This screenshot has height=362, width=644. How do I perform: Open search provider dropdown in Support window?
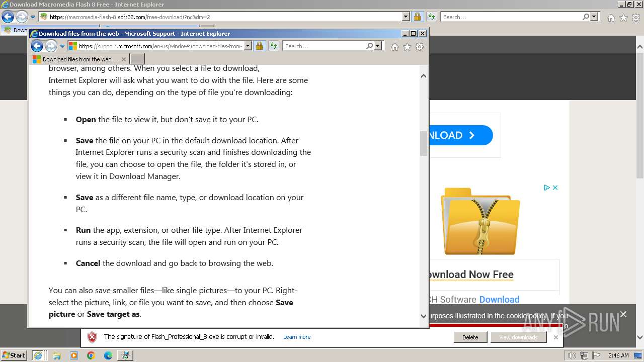(378, 46)
